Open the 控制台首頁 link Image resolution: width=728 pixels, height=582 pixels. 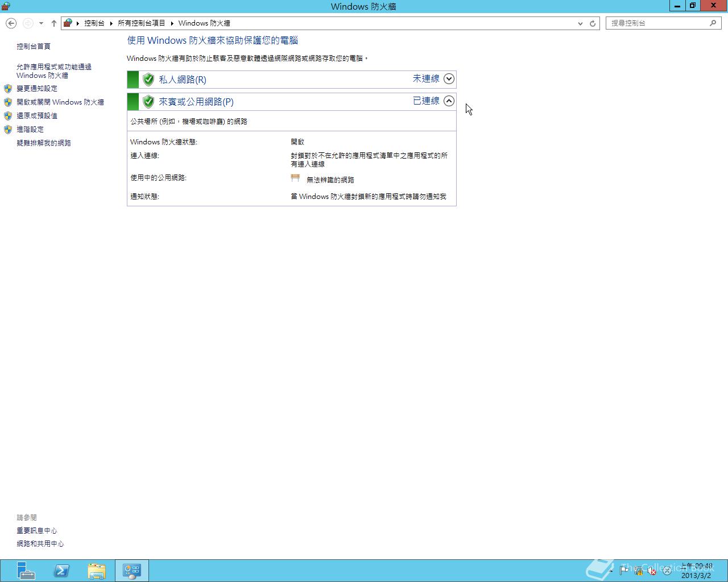pyautogui.click(x=34, y=47)
